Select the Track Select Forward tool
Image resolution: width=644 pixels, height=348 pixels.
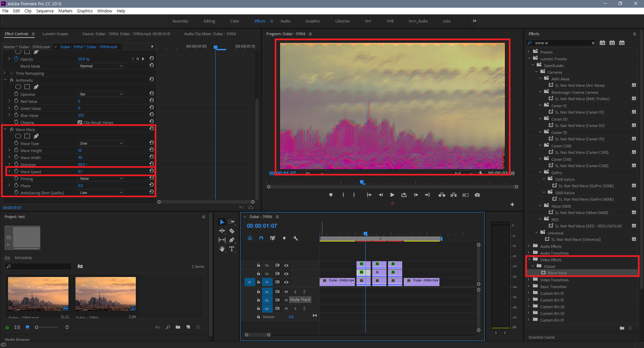point(231,222)
